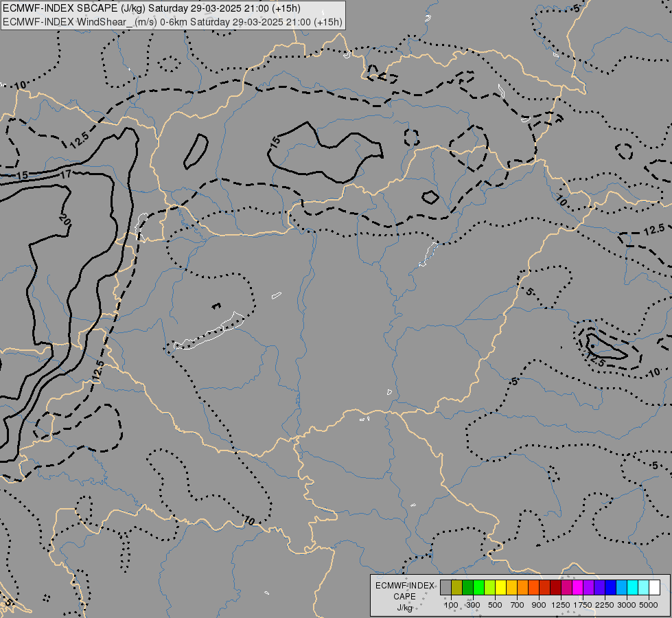Click the 500 legend value
672x618 pixels.
point(495,605)
